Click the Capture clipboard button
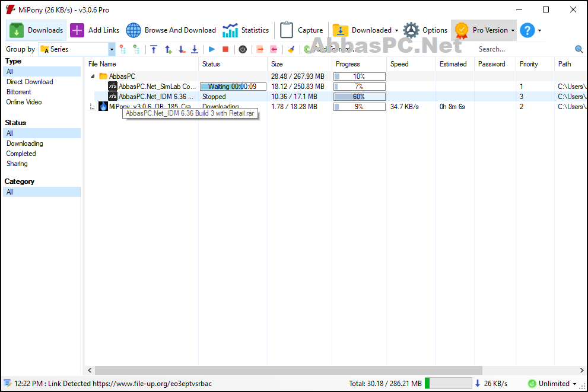This screenshot has width=588, height=392. point(301,30)
